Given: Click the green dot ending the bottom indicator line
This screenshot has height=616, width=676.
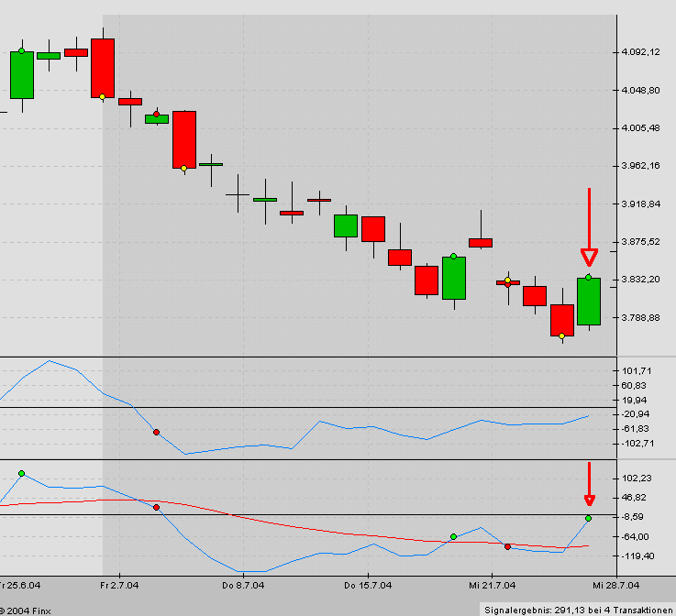Looking at the screenshot, I should pyautogui.click(x=588, y=519).
